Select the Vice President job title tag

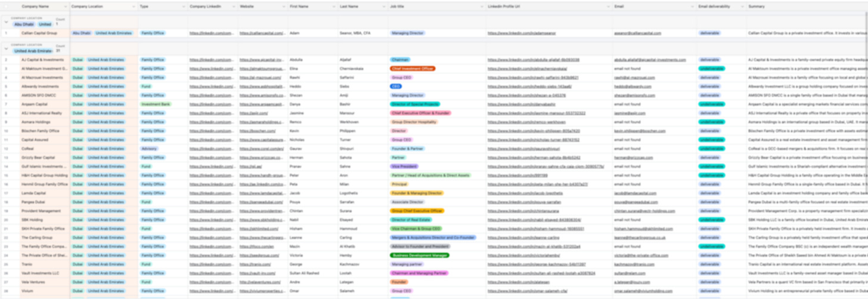404,167
